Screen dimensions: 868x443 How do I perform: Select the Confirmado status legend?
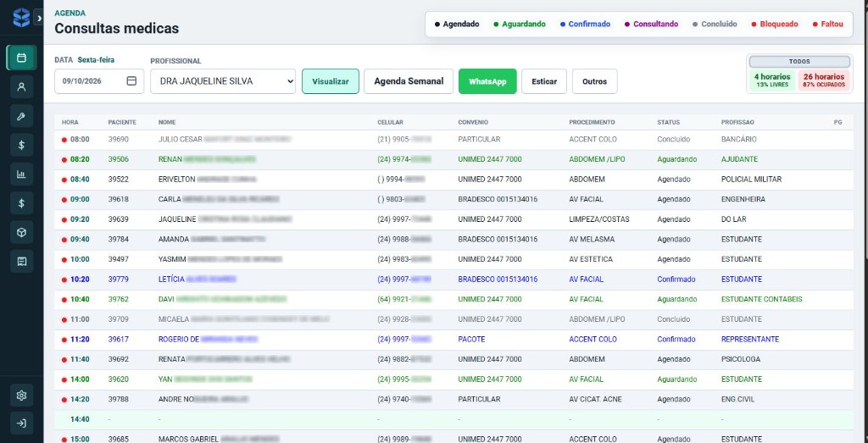click(585, 25)
